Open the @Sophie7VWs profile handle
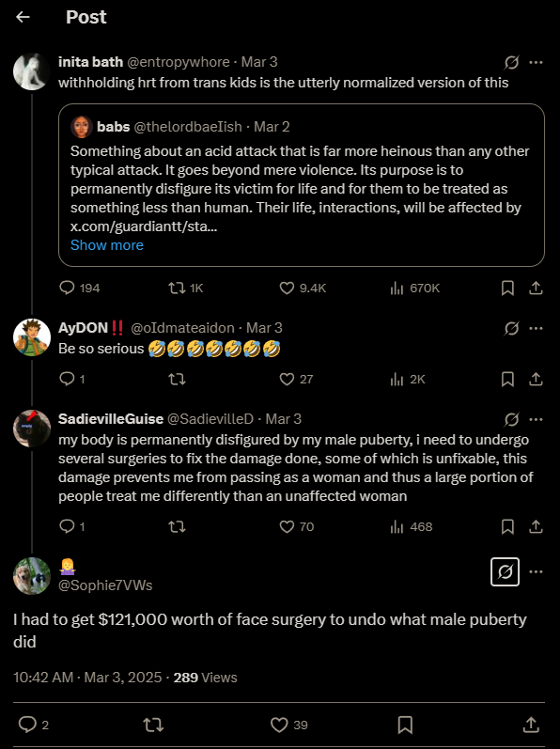 point(105,585)
